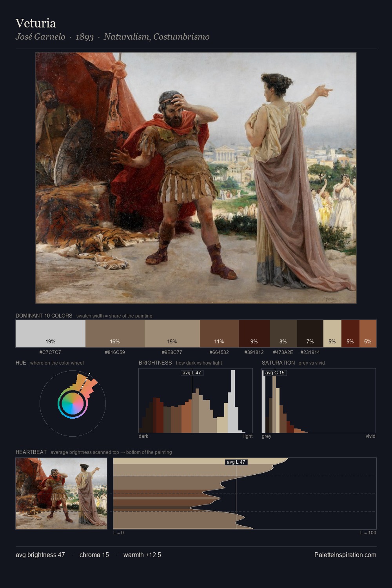This screenshot has width=392, height=588.
Task: Pick the 8% #473A2E swatch
Action: [283, 334]
